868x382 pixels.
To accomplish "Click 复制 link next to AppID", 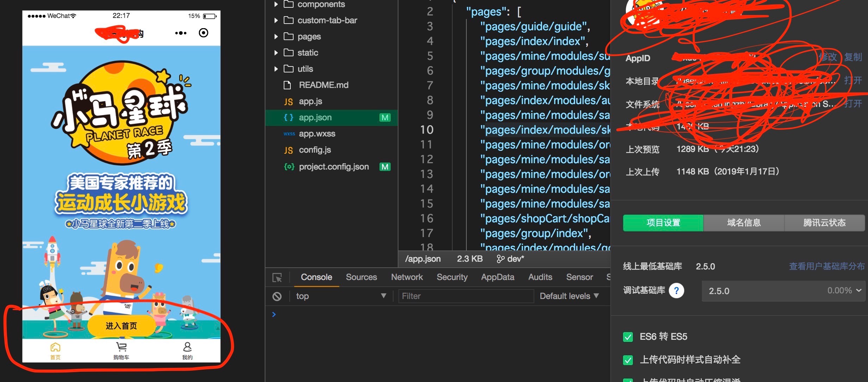I will [853, 57].
